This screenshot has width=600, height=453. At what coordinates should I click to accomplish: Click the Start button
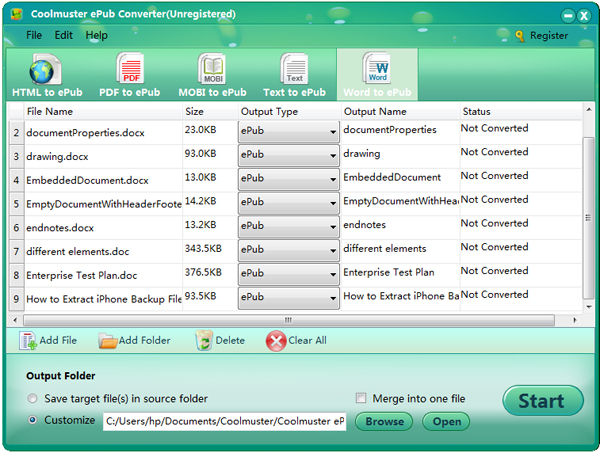click(x=543, y=401)
